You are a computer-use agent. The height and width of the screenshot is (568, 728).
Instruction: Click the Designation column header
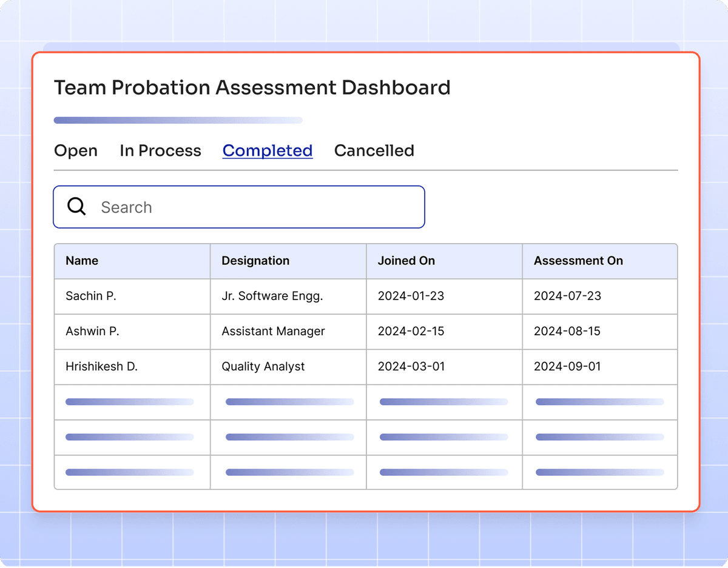[288, 261]
